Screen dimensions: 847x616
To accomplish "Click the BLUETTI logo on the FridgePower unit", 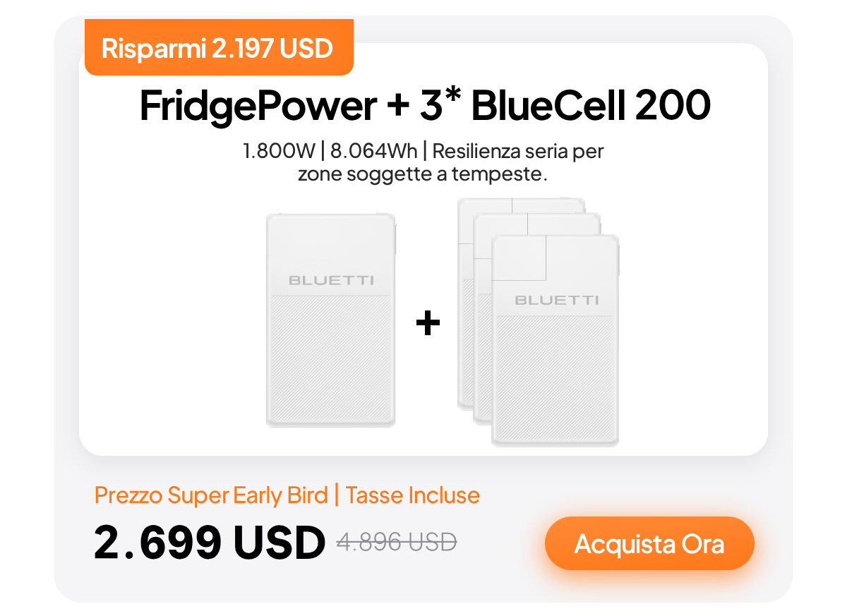I will 331,280.
